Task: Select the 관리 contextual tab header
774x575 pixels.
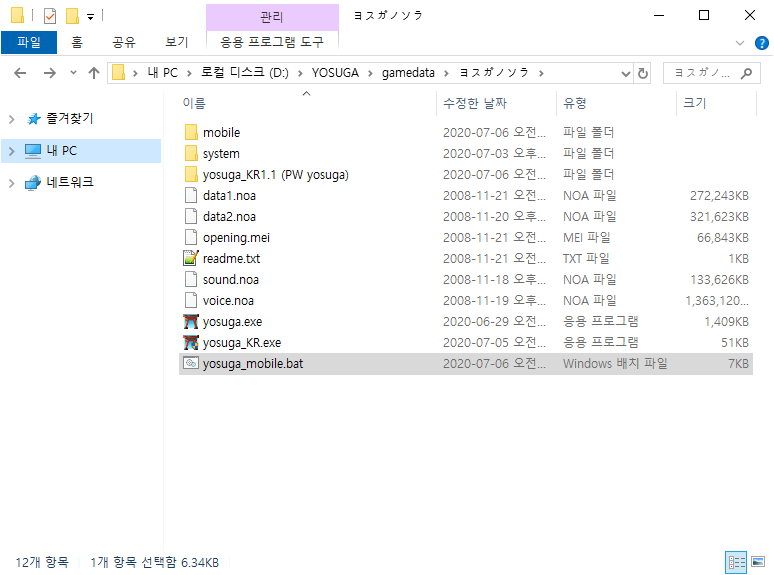Action: pyautogui.click(x=272, y=17)
